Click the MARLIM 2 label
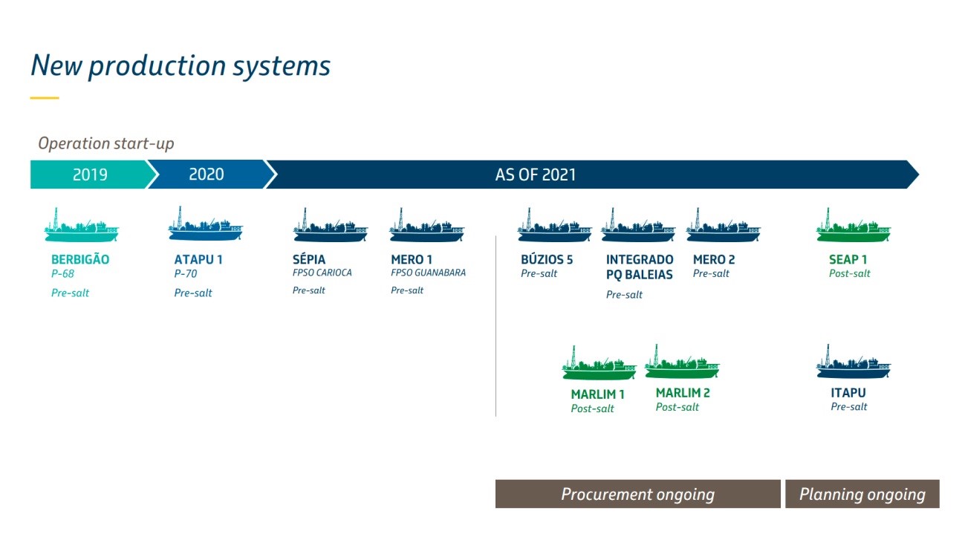The height and width of the screenshot is (560, 965). [683, 393]
